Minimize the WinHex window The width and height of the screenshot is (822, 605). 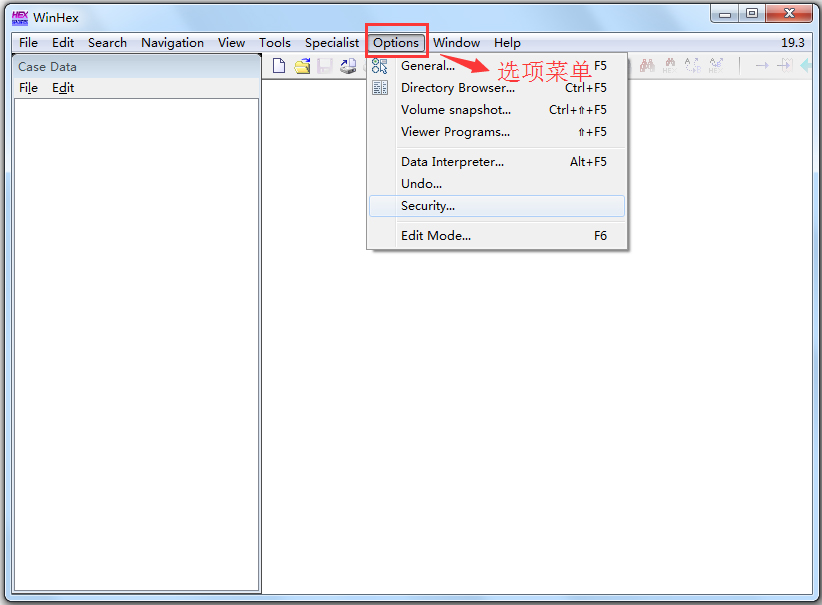[x=724, y=14]
